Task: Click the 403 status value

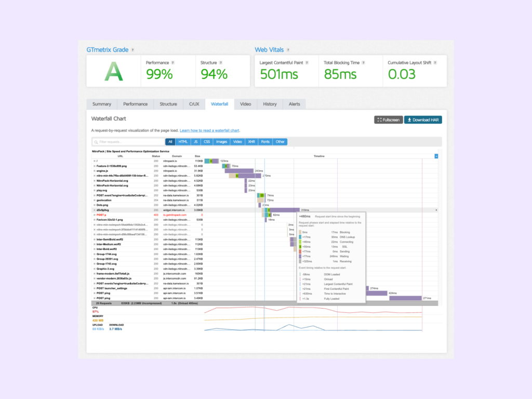Action: [x=156, y=215]
